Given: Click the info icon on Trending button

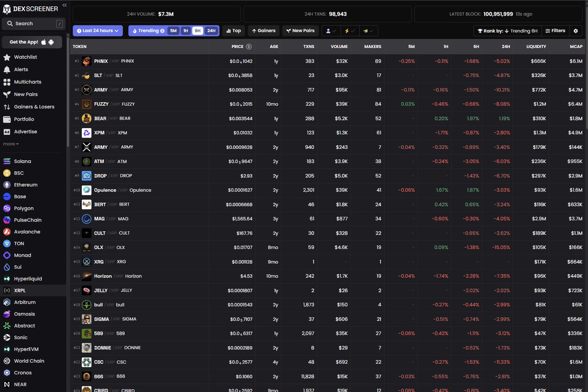Looking at the screenshot, I should [162, 31].
